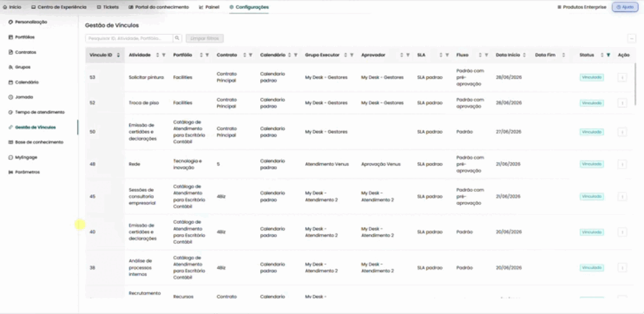Screen dimensions: 644x314
Task: Open Calendário in the left sidebar
Action: point(23,82)
